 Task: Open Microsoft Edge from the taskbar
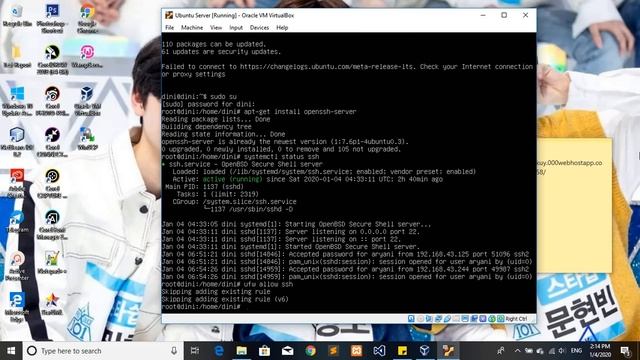(219, 351)
